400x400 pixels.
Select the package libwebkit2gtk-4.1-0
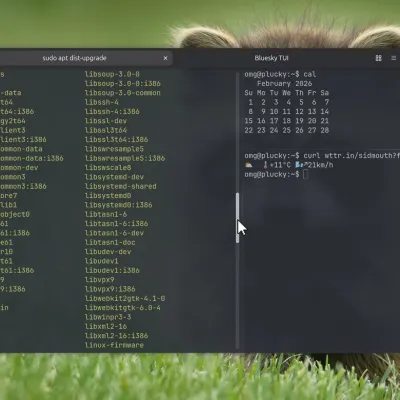click(125, 298)
